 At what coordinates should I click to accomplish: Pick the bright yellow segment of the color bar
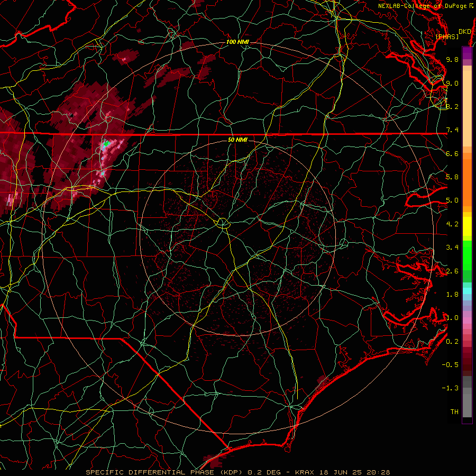467,226
